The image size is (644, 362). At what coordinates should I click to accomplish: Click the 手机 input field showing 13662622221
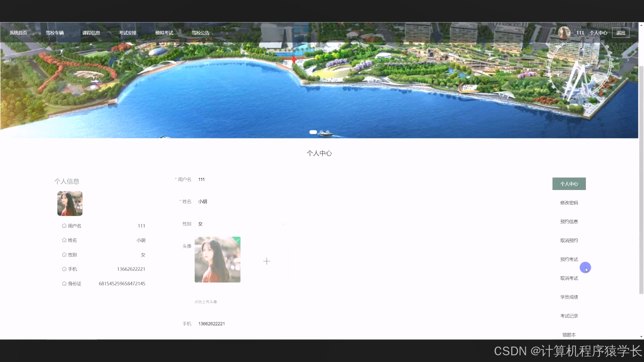tap(241, 323)
